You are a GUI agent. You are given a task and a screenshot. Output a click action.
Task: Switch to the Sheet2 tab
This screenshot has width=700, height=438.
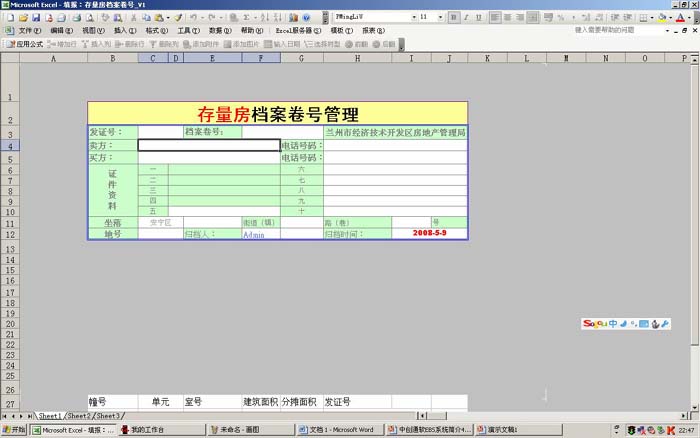point(78,415)
